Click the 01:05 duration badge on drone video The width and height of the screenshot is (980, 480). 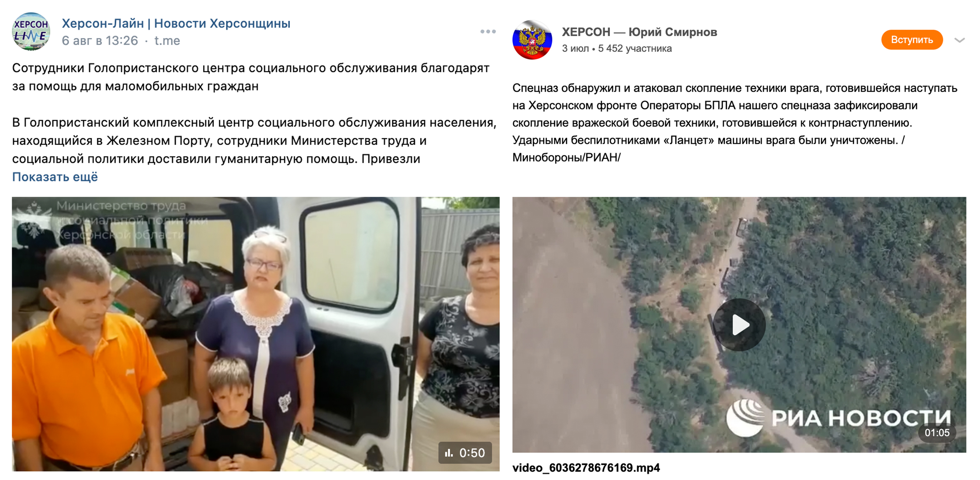tap(937, 433)
